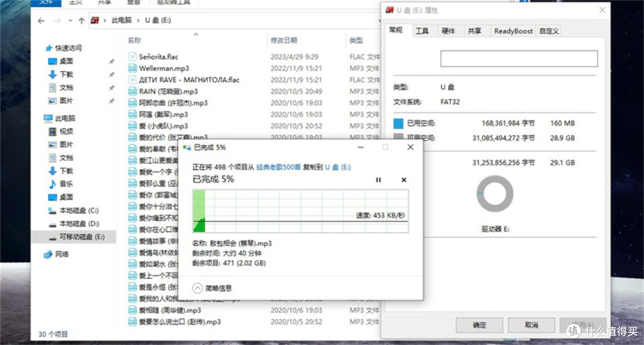Click the MP3 icon of Wellerman.mp3
The image size is (644, 345).
coord(132,68)
